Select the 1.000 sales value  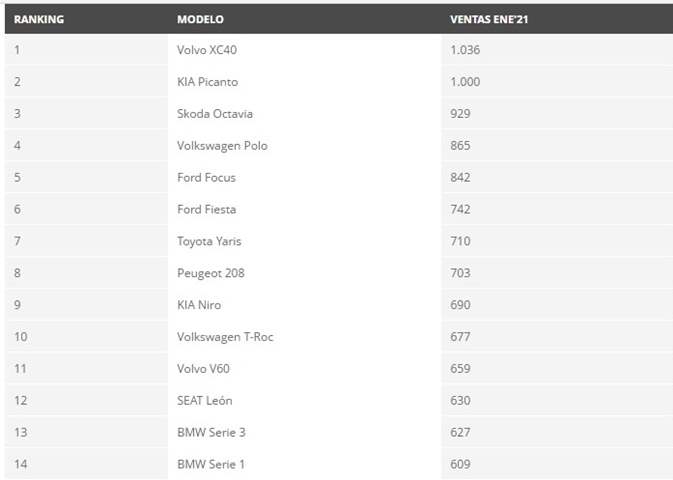coord(465,82)
